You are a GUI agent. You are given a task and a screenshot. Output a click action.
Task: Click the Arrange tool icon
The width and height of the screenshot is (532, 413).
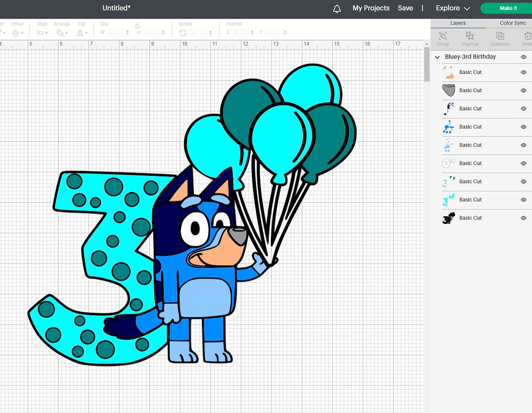point(60,33)
